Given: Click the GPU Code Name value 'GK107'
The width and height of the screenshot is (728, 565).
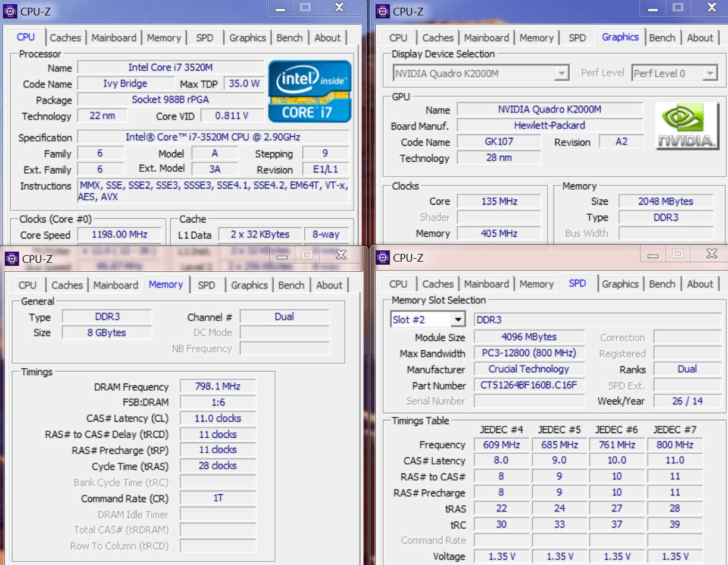Looking at the screenshot, I should [499, 142].
